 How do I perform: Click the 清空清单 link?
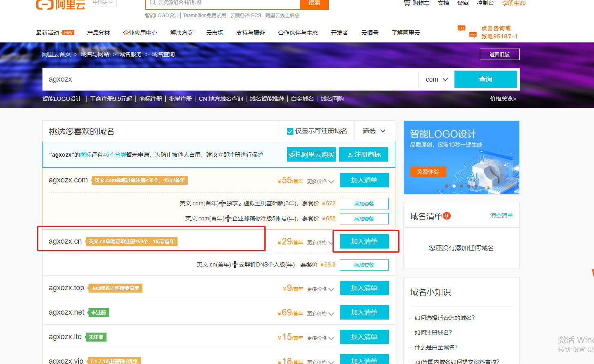(501, 215)
